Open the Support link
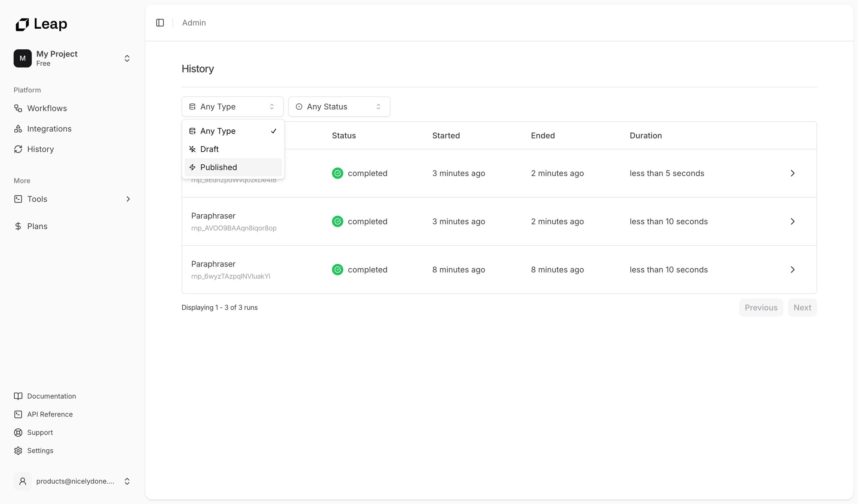 click(x=40, y=433)
